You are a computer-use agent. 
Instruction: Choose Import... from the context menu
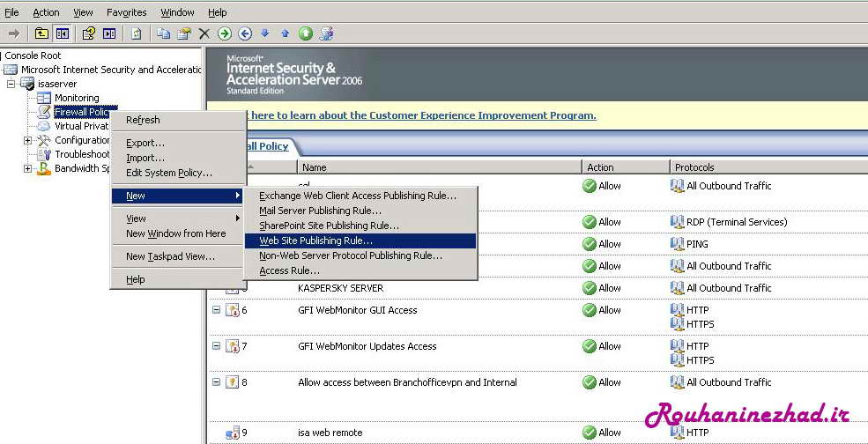click(x=178, y=158)
